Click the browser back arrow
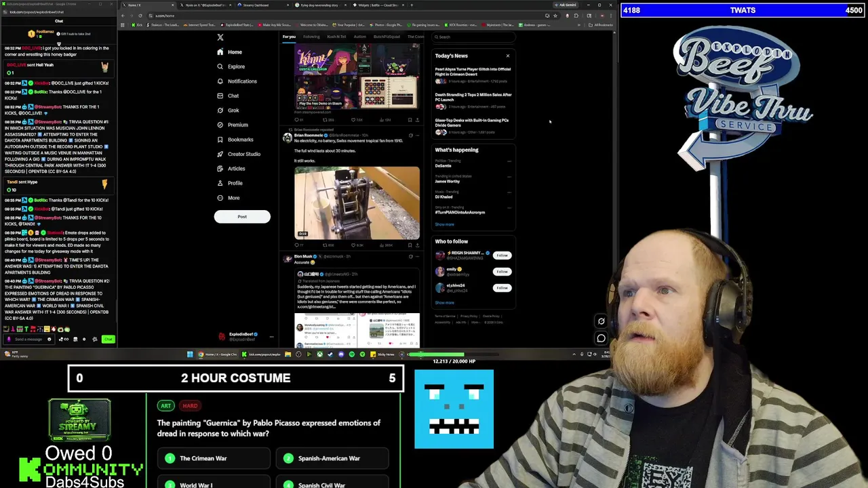The width and height of the screenshot is (868, 488). coord(123,16)
